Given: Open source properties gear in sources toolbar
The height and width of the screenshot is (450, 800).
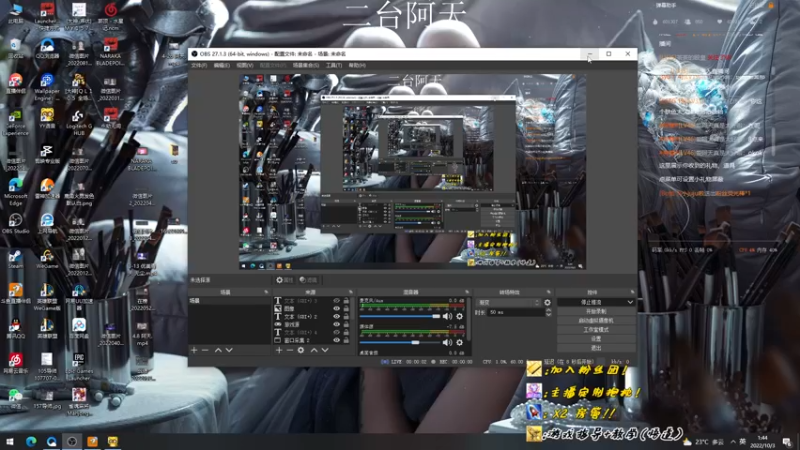Looking at the screenshot, I should point(301,350).
